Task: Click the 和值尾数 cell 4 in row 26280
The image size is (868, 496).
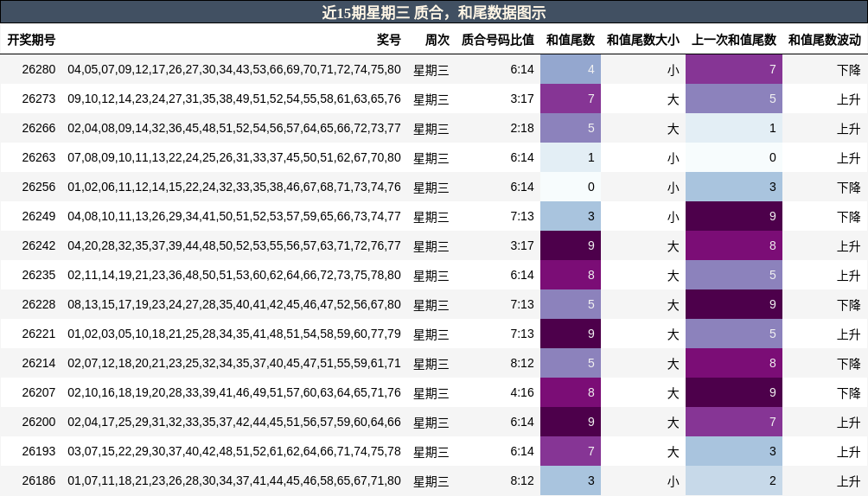Action: click(571, 69)
